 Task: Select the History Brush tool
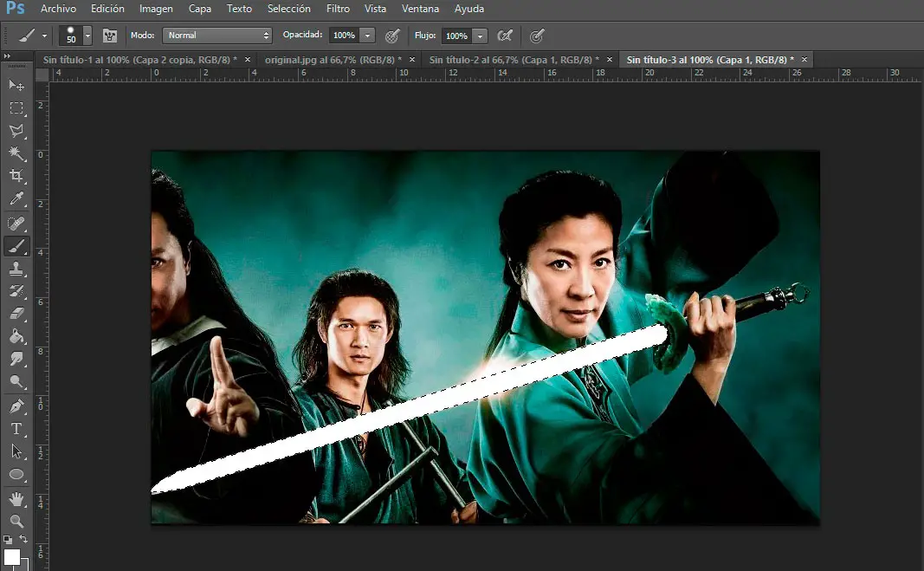pos(16,291)
